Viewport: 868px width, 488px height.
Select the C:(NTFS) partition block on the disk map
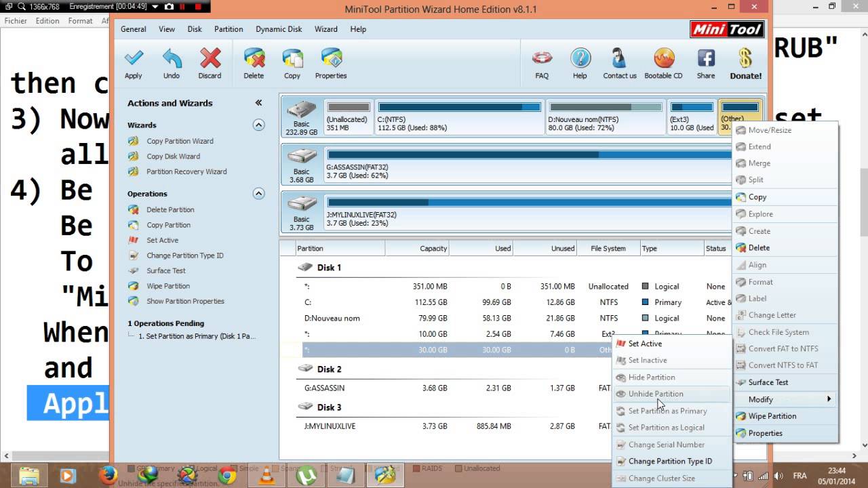(459, 117)
